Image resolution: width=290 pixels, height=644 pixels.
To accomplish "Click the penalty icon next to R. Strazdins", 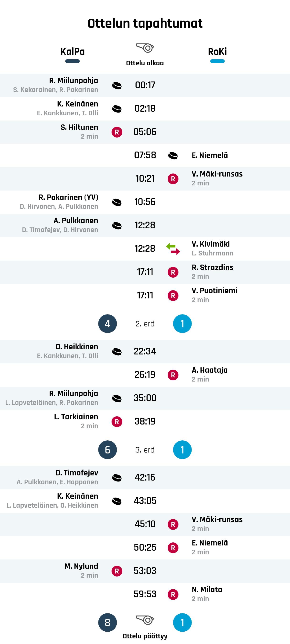I will [x=173, y=272].
